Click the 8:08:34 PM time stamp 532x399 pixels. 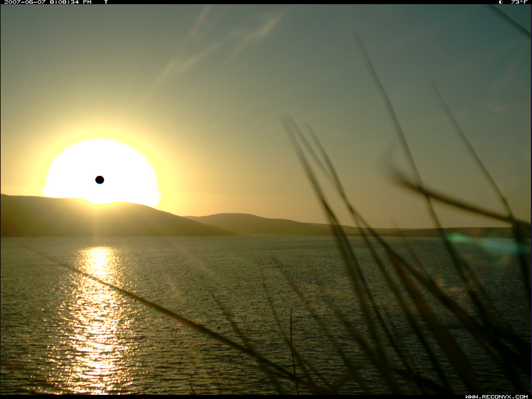pyautogui.click(x=64, y=2)
